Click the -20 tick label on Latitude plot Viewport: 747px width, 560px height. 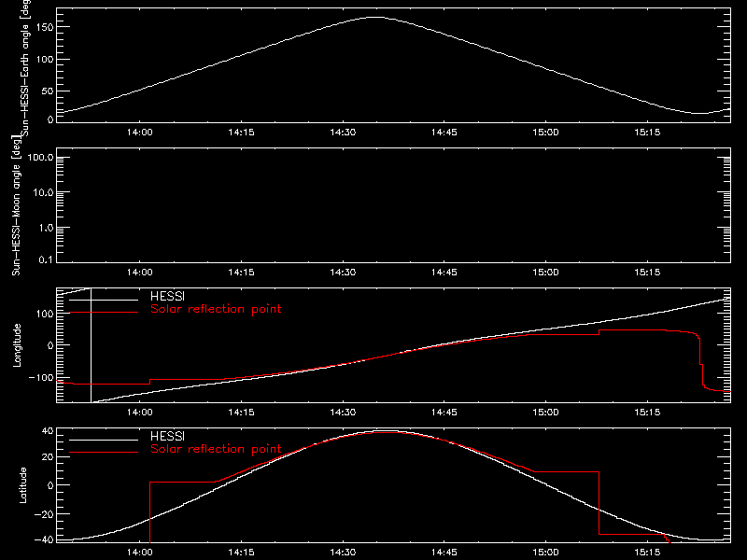[x=44, y=514]
